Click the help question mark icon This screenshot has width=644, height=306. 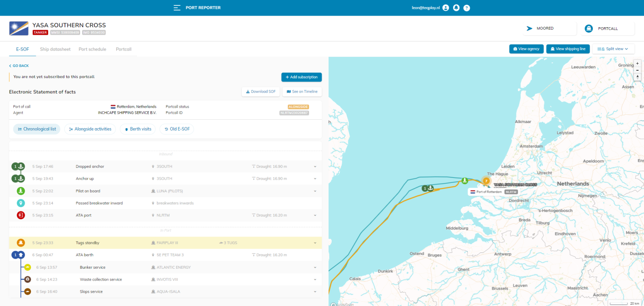coord(467,8)
